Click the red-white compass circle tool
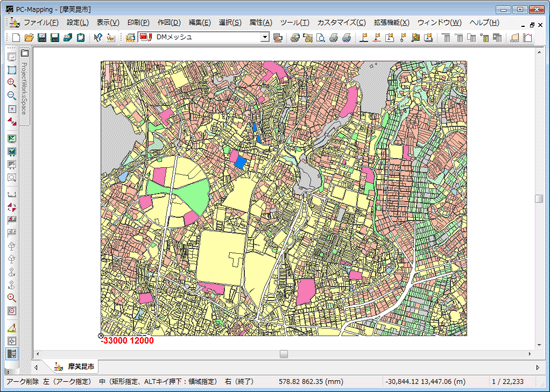This screenshot has width=550, height=392. click(12, 207)
